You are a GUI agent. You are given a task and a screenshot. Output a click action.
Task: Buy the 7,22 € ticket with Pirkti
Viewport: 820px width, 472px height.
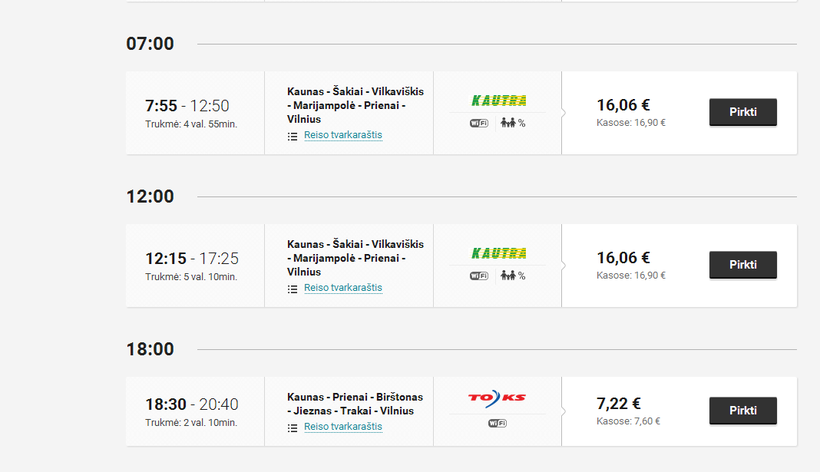742,411
